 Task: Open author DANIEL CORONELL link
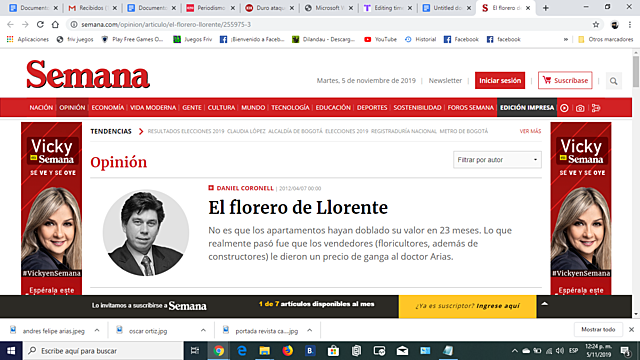(x=245, y=188)
